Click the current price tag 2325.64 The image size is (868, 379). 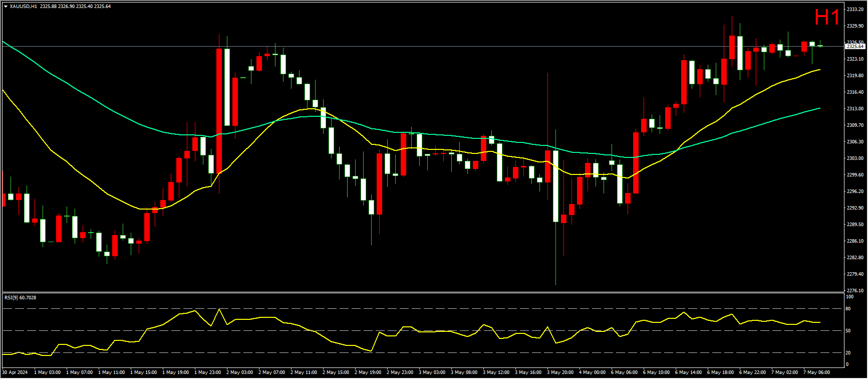coord(854,46)
